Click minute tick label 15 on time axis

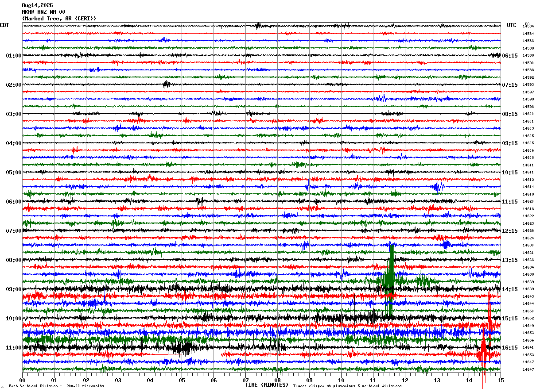501,380
